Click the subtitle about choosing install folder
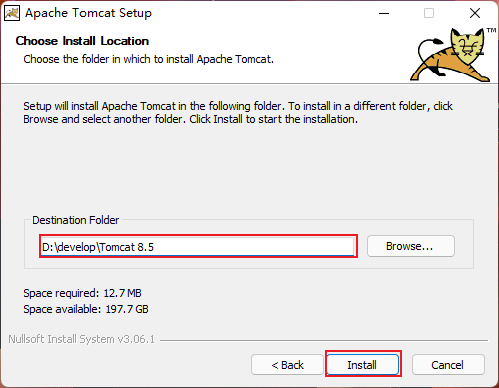Screen dimensions: 499x388 (x=148, y=59)
